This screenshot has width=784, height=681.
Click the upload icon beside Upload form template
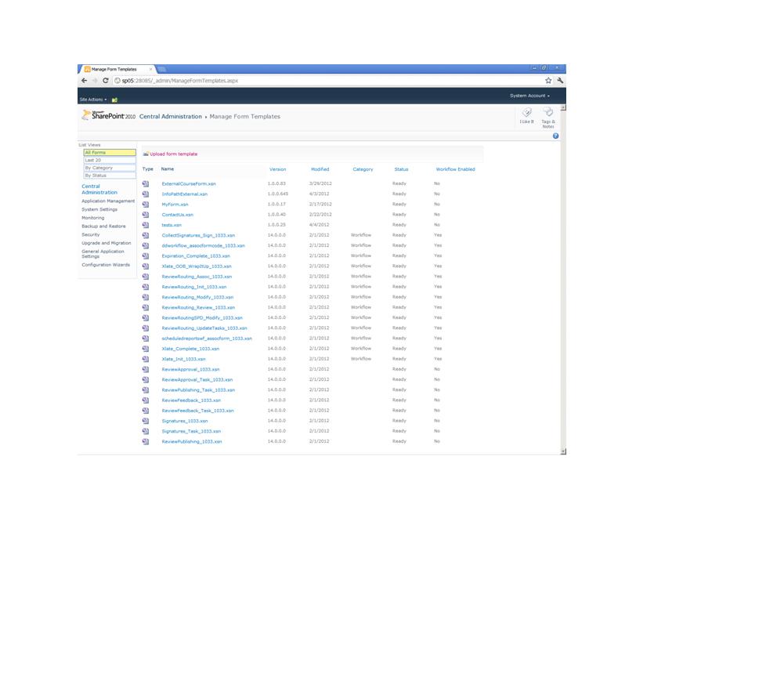(146, 154)
